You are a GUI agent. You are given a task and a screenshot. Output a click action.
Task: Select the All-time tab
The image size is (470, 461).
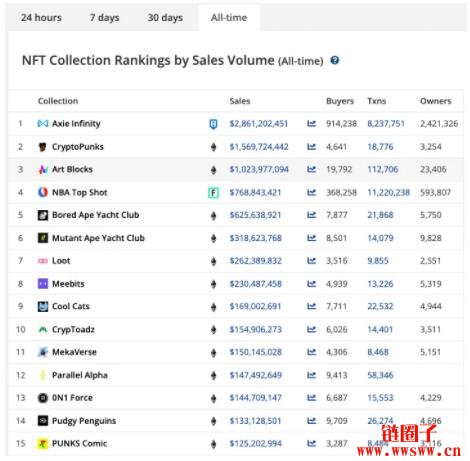(x=229, y=18)
